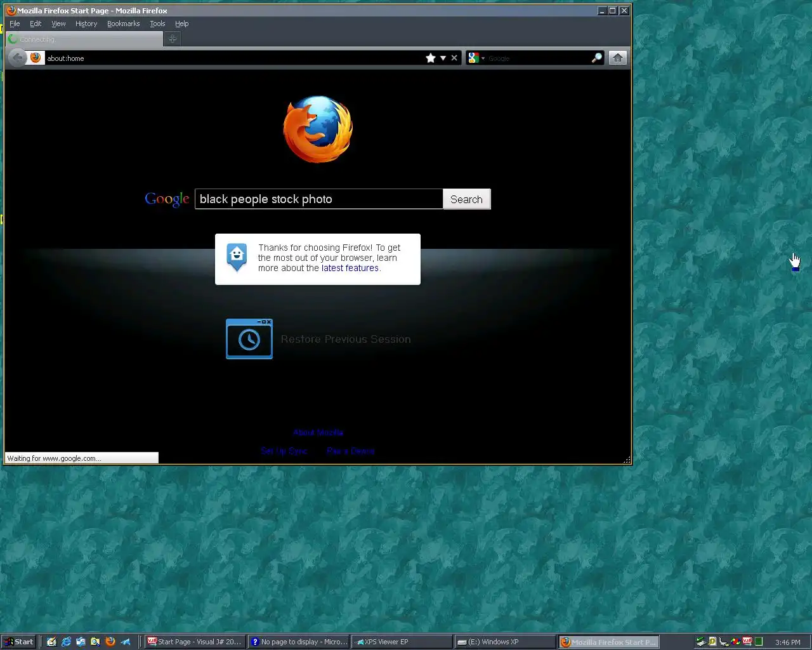Stop loading with the X button
The height and width of the screenshot is (650, 812).
(x=454, y=58)
